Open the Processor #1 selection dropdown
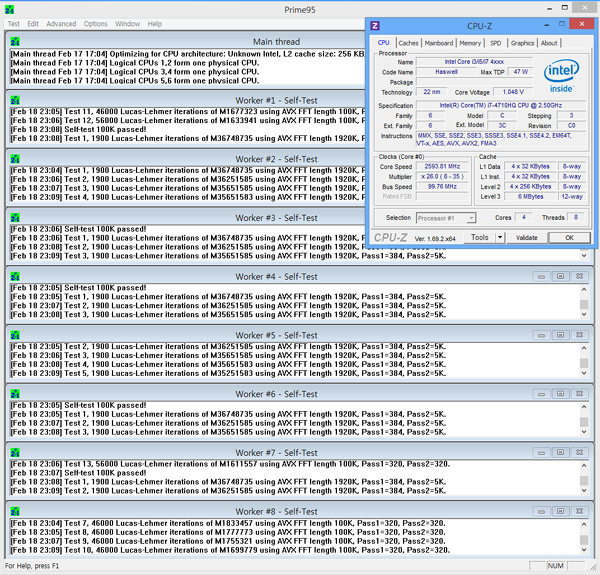Screen dimensions: 600x575 [x=446, y=218]
